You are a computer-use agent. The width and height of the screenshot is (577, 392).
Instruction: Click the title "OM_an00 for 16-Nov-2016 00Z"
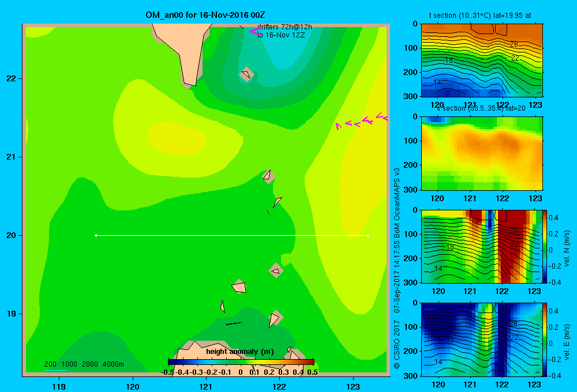coord(205,15)
